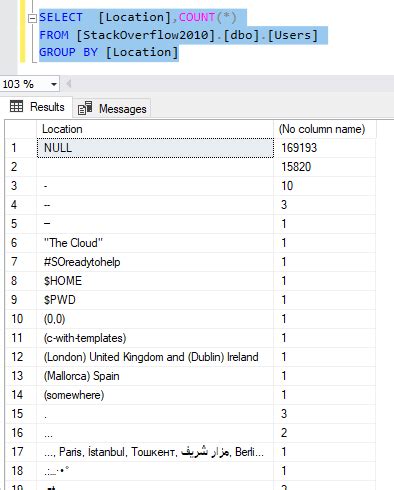Select row header number 17
The image size is (394, 490).
(x=21, y=452)
